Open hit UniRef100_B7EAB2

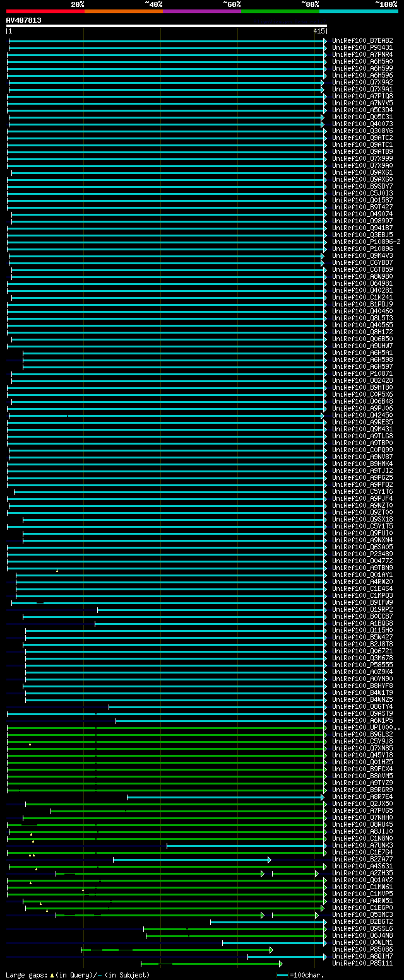362,40
